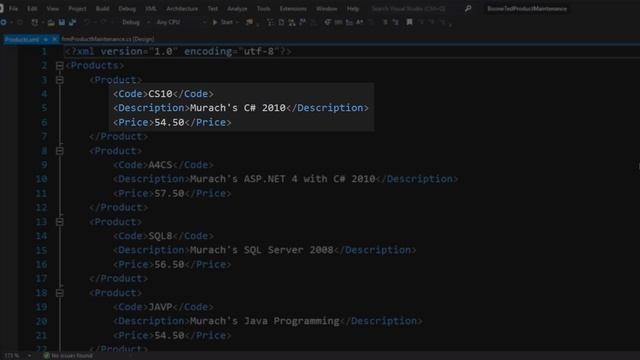Click the price value 54.50 on line 21

pos(169,336)
